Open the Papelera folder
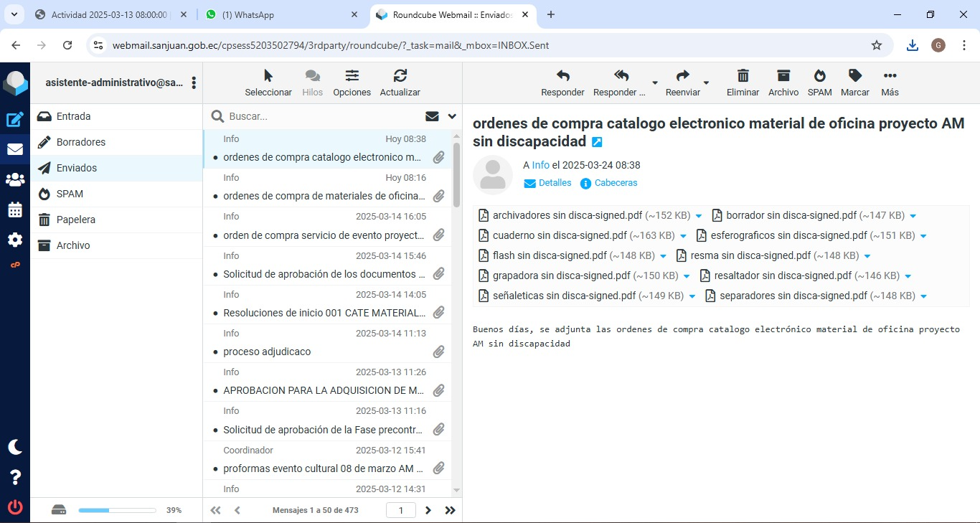980x523 pixels. (76, 220)
